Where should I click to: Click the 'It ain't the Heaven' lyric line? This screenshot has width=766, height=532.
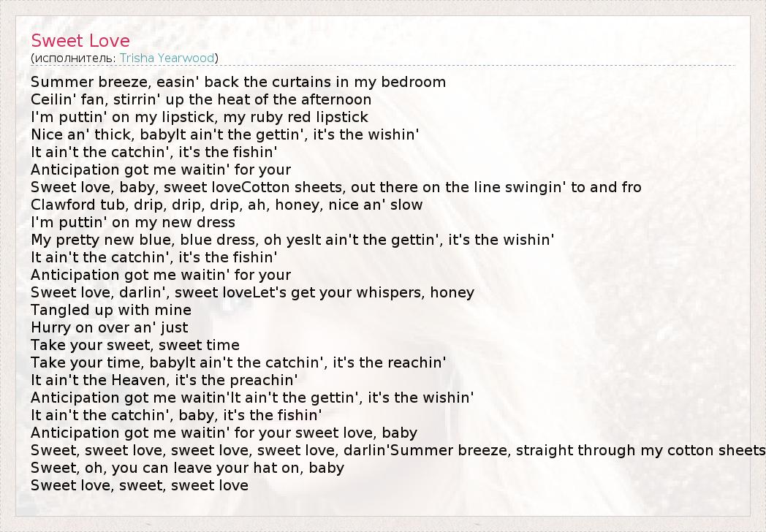click(x=164, y=380)
